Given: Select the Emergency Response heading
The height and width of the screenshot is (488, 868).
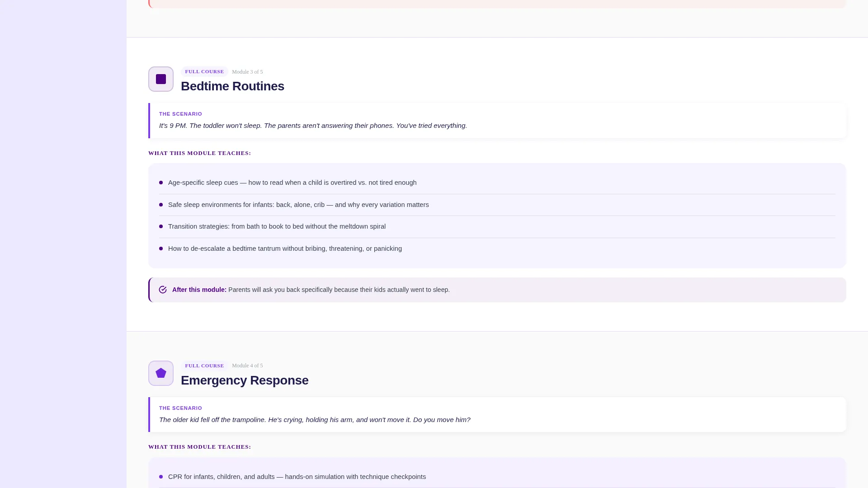Looking at the screenshot, I should pyautogui.click(x=245, y=380).
